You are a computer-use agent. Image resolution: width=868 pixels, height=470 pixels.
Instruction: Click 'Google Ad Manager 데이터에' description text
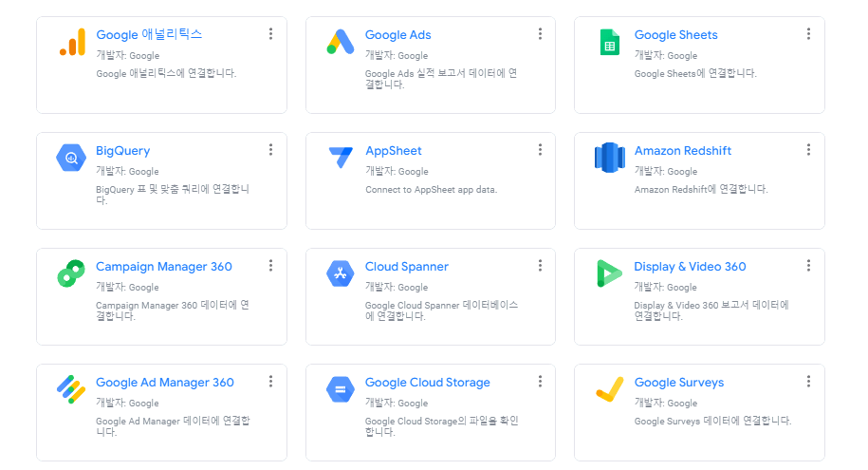[173, 426]
